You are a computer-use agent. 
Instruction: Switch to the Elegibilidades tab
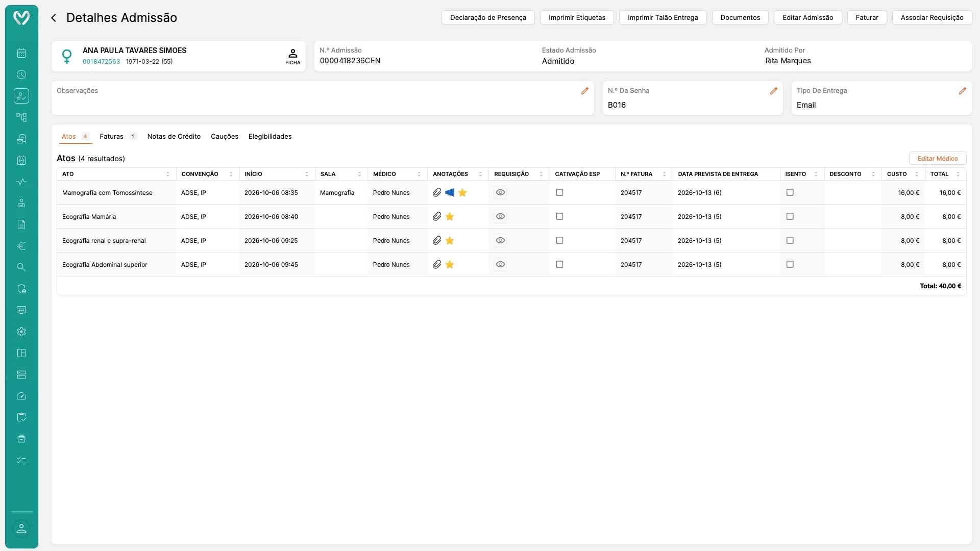[x=270, y=136]
